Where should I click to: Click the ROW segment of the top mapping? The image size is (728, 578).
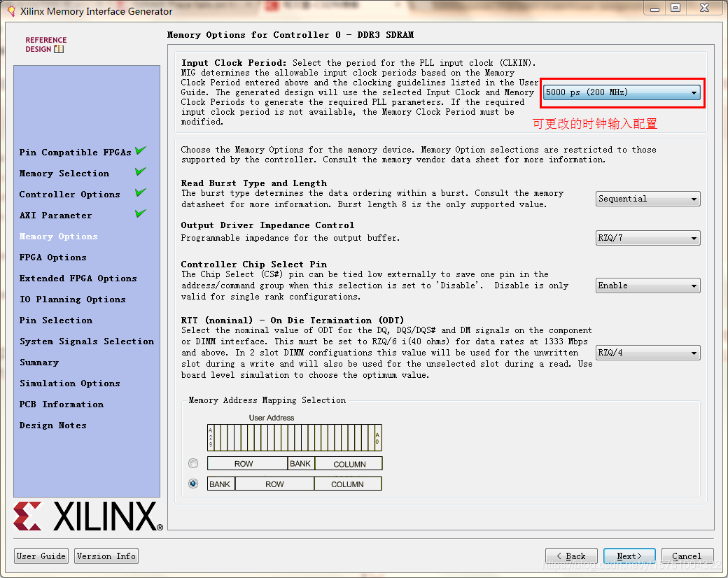(247, 463)
